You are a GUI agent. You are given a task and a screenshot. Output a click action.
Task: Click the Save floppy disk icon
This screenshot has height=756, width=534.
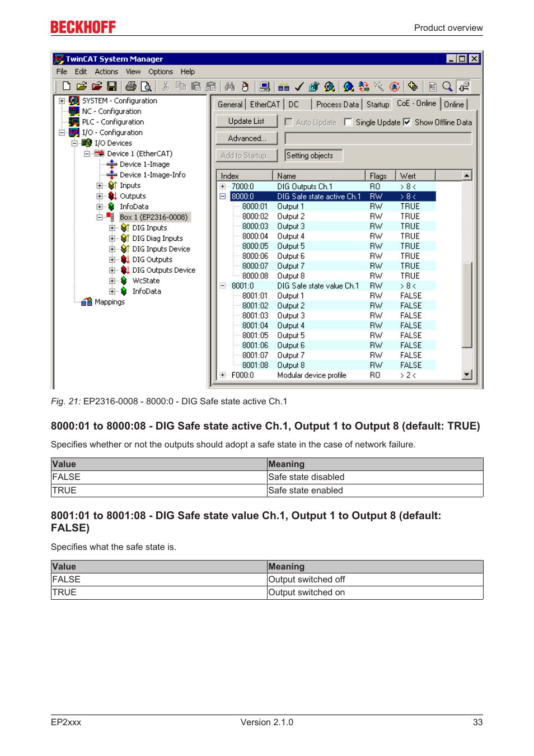coord(112,86)
